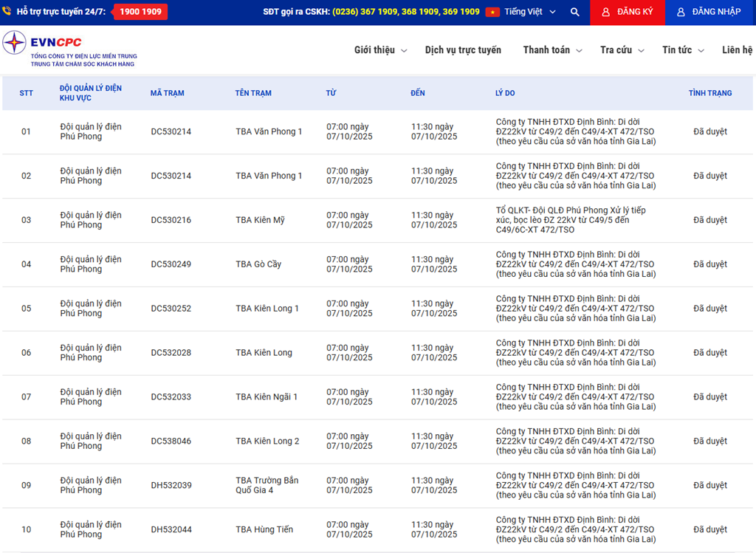
Task: Click the ĐĂNG NHẬP login button
Action: pos(710,13)
